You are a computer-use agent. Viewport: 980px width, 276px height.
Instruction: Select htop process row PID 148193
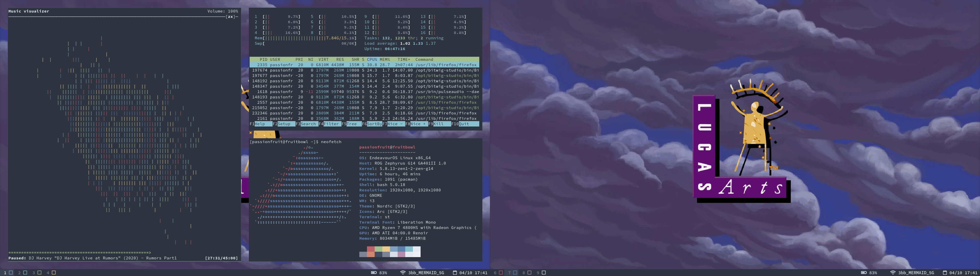coord(364,97)
